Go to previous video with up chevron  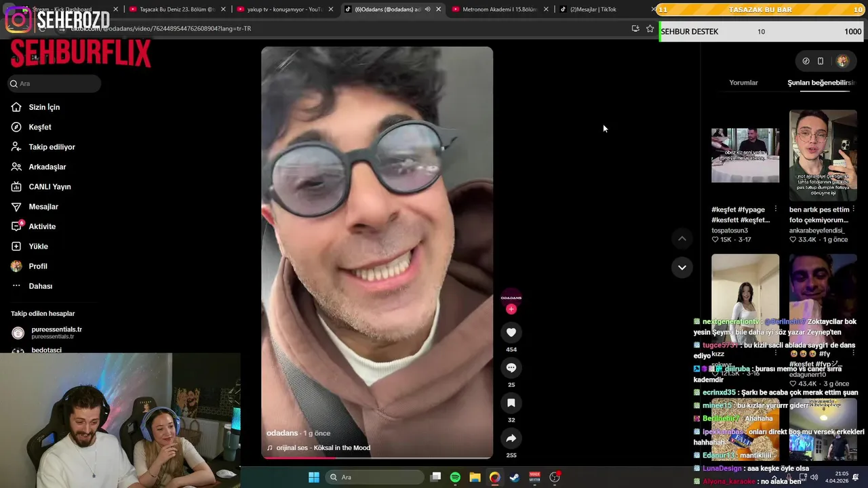coord(682,239)
